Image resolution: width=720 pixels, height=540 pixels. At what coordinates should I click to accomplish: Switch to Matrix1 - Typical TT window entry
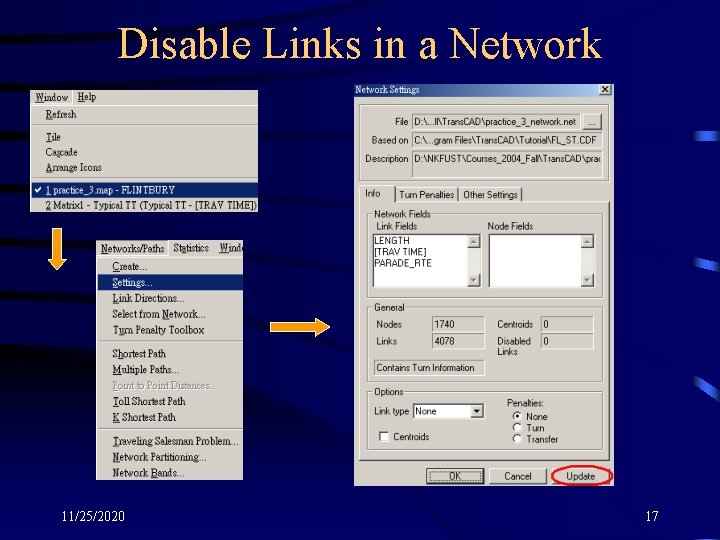pyautogui.click(x=144, y=205)
